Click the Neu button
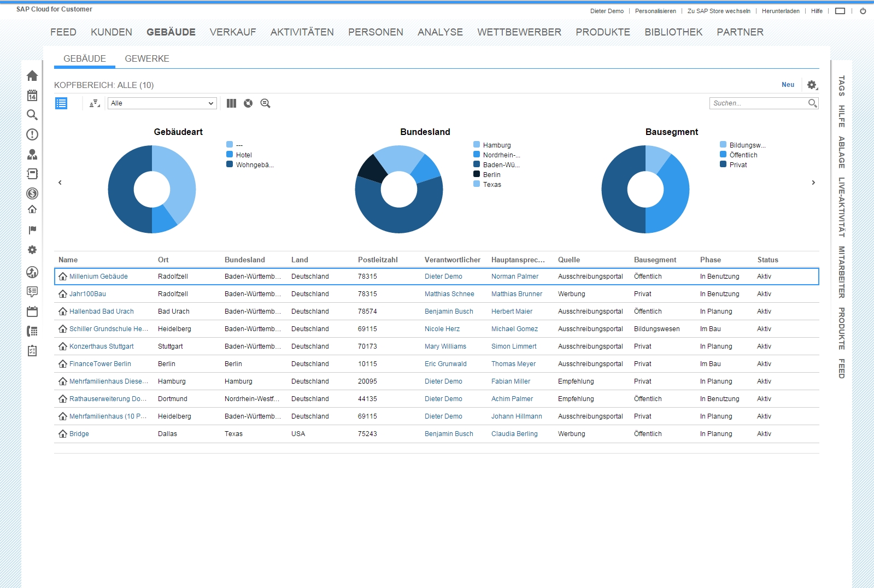The image size is (874, 588). (788, 85)
